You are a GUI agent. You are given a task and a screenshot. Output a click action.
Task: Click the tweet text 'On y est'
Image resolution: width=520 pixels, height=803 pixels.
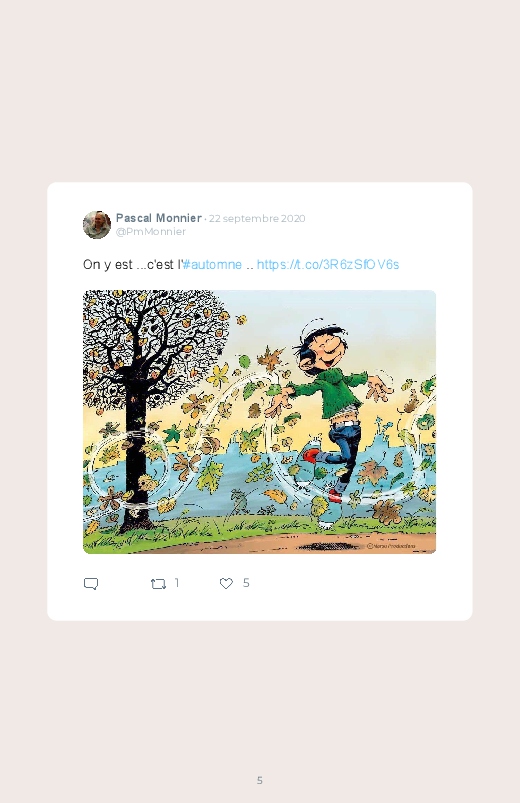108,264
